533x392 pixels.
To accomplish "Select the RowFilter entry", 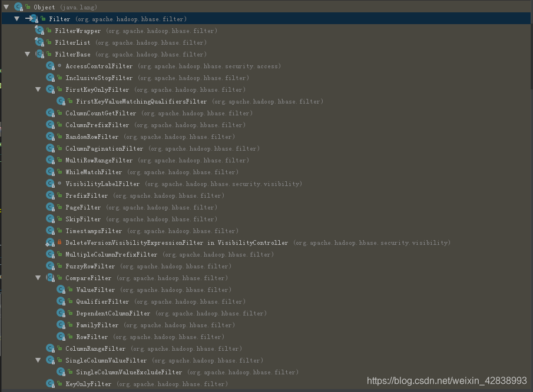I will tap(150, 337).
